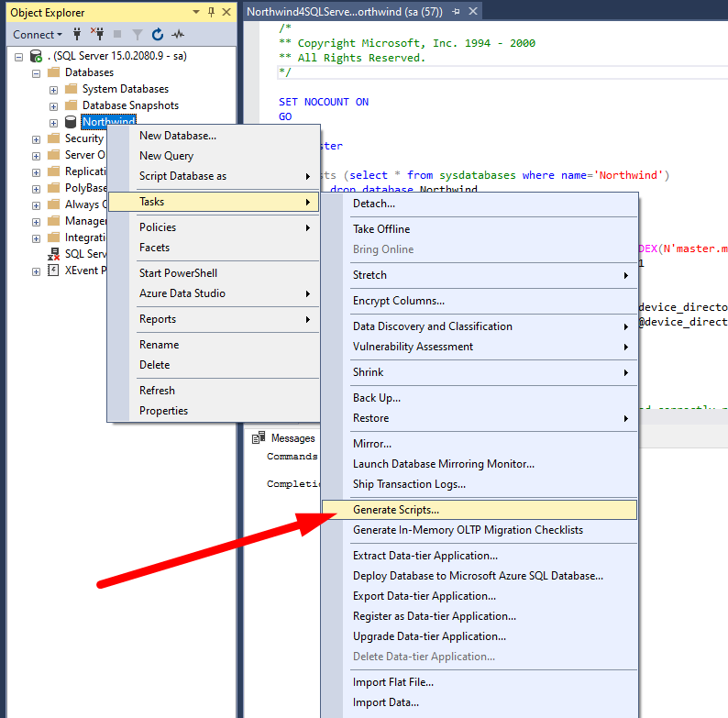Select Generate Scripts... from Tasks submenu
This screenshot has height=718, width=728.
tap(396, 510)
